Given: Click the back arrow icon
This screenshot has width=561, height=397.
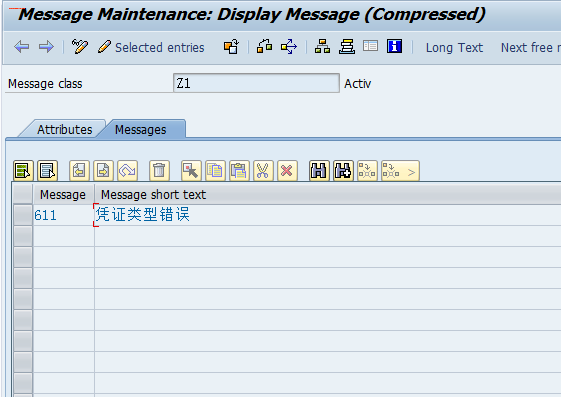Looking at the screenshot, I should (21, 47).
